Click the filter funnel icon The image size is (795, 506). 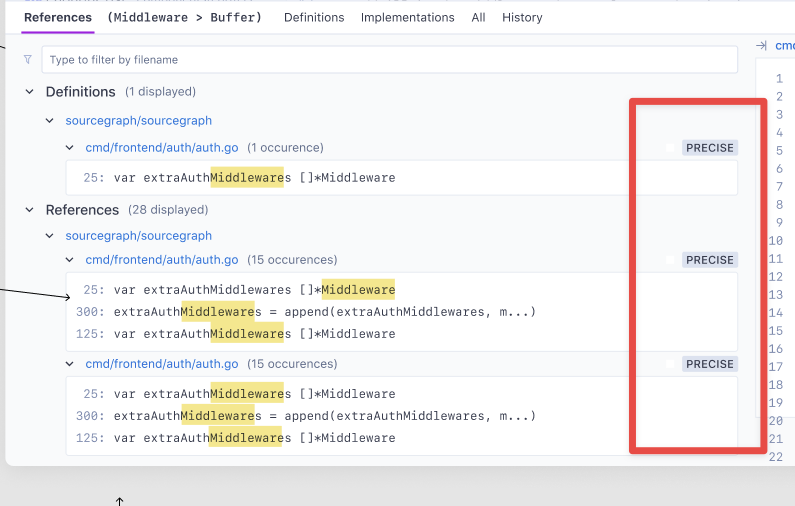click(28, 60)
